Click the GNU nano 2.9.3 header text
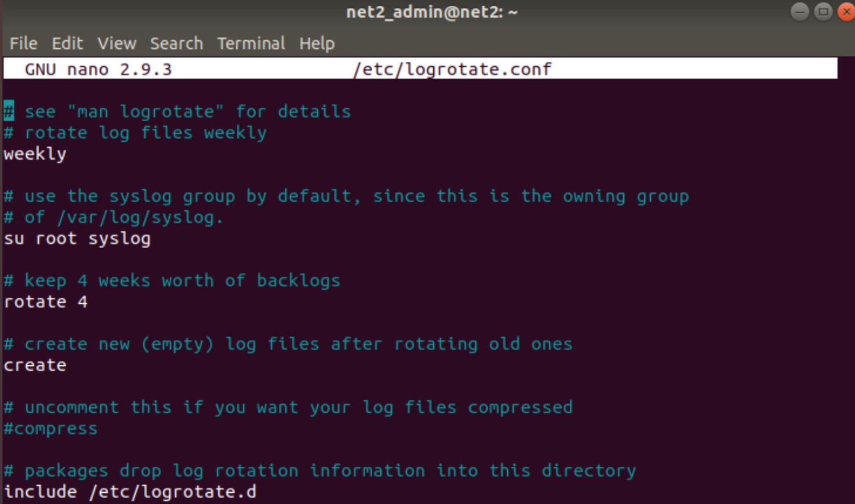Viewport: 855px width, 504px height. click(x=98, y=69)
